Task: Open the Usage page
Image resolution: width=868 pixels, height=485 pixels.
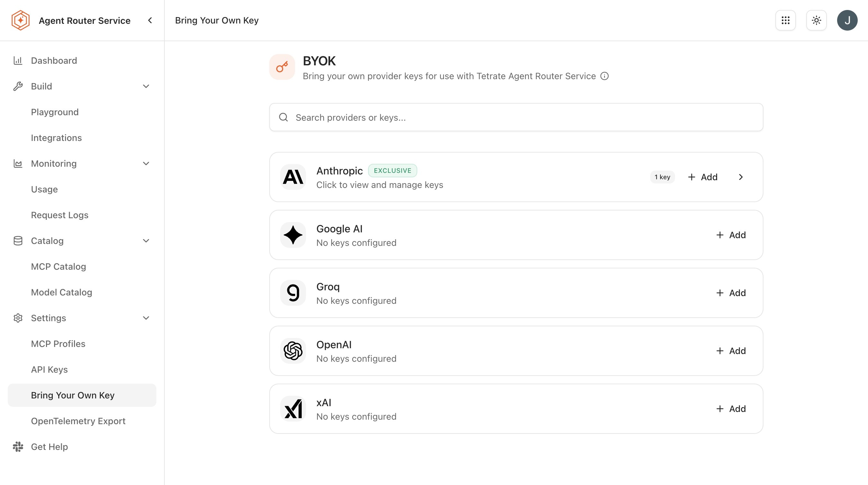Action: click(82, 189)
